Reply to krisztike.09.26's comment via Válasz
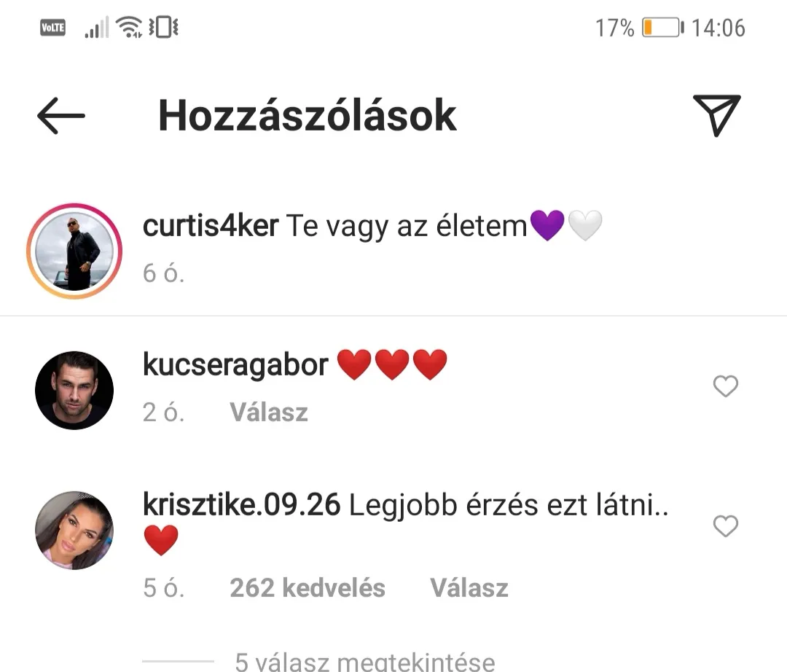 469,587
